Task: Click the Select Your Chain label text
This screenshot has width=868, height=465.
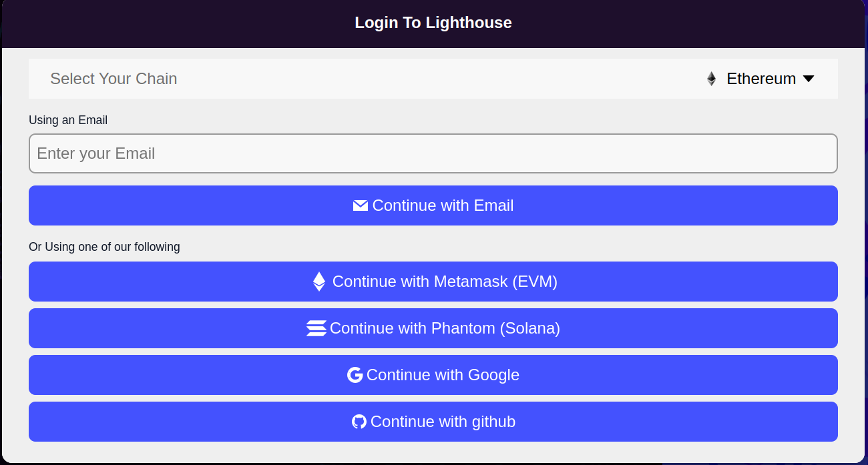Action: click(x=114, y=79)
